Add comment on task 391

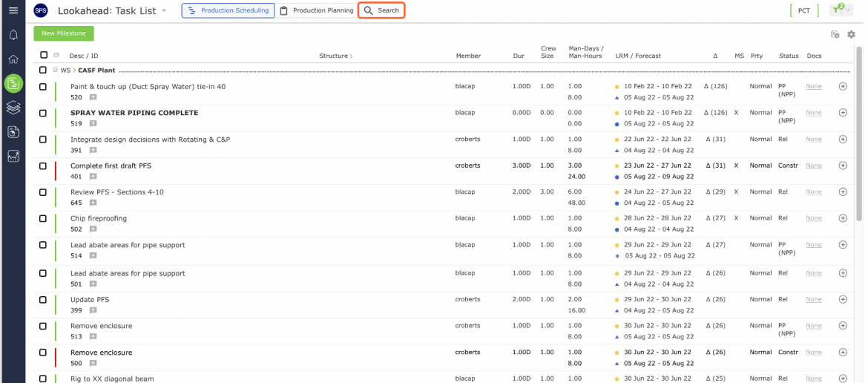coord(93,150)
